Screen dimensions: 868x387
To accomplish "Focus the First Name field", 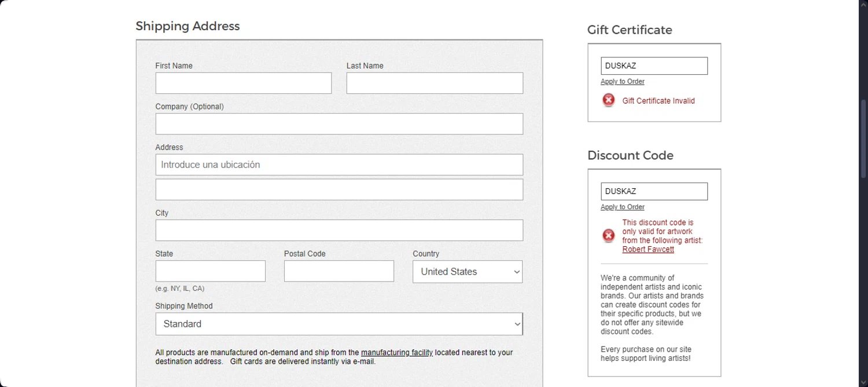I will (243, 83).
